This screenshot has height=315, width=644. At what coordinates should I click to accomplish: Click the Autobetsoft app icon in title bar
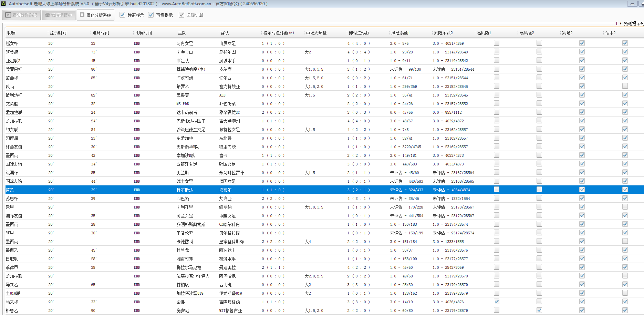click(3, 3)
